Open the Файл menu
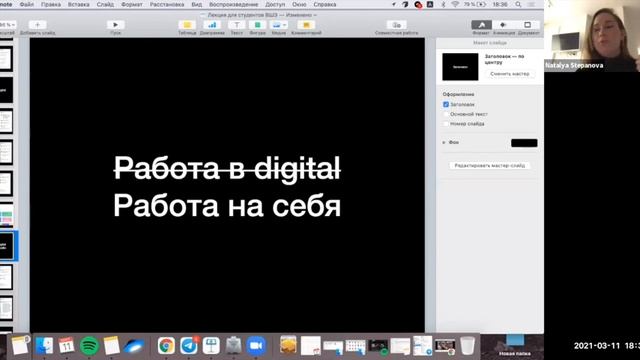 coord(27,4)
